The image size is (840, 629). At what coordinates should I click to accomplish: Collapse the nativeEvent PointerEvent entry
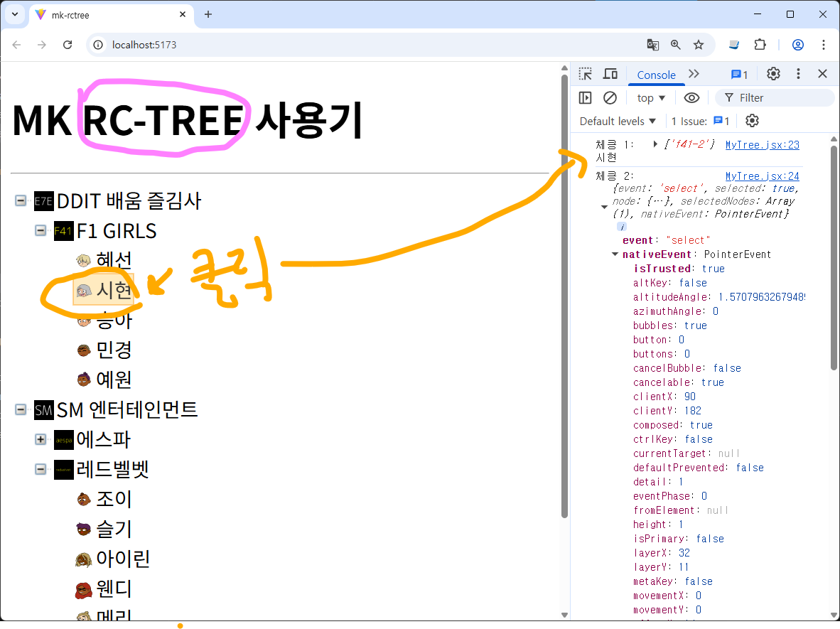pos(615,254)
